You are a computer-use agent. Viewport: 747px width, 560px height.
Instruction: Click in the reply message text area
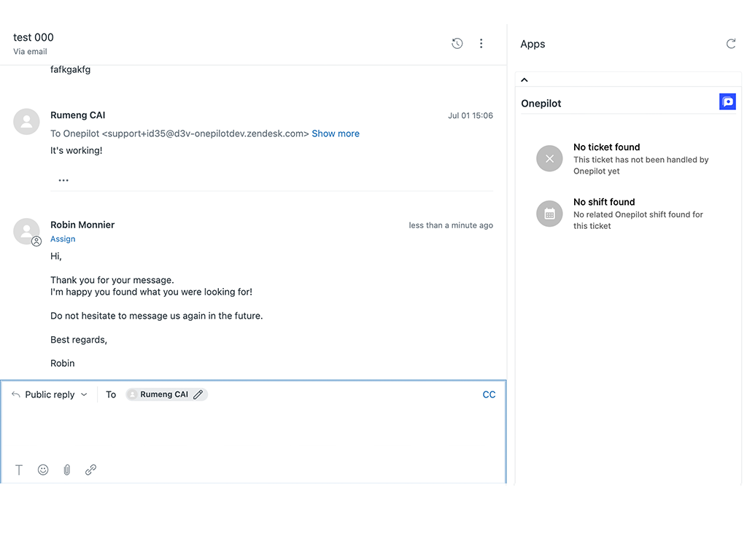252,432
